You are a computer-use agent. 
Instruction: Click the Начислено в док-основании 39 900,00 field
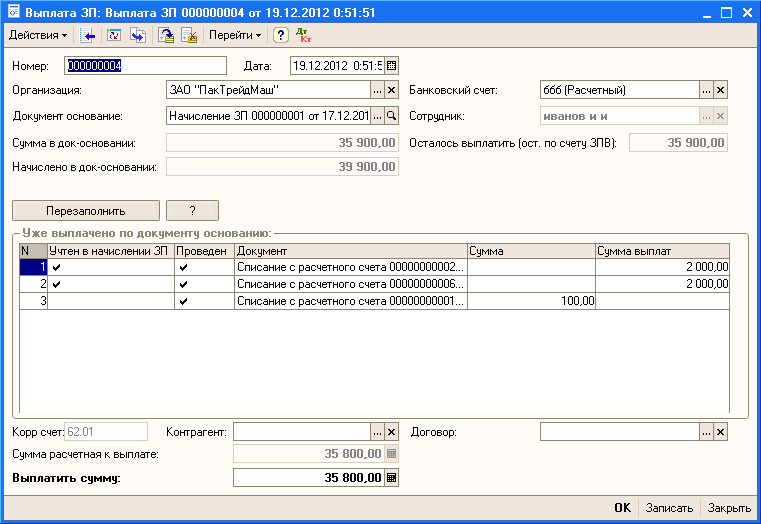[x=282, y=167]
